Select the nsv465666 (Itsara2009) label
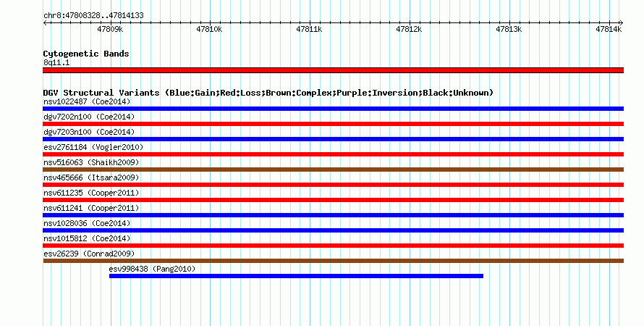Viewport: 644px width, 326px height. pyautogui.click(x=92, y=177)
